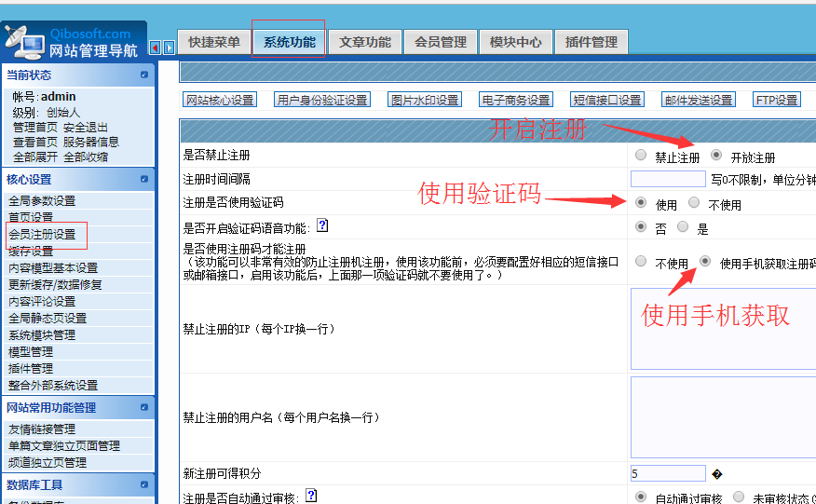This screenshot has height=504, width=816.
Task: Click the 禁止注册的IP text area
Action: (x=723, y=329)
